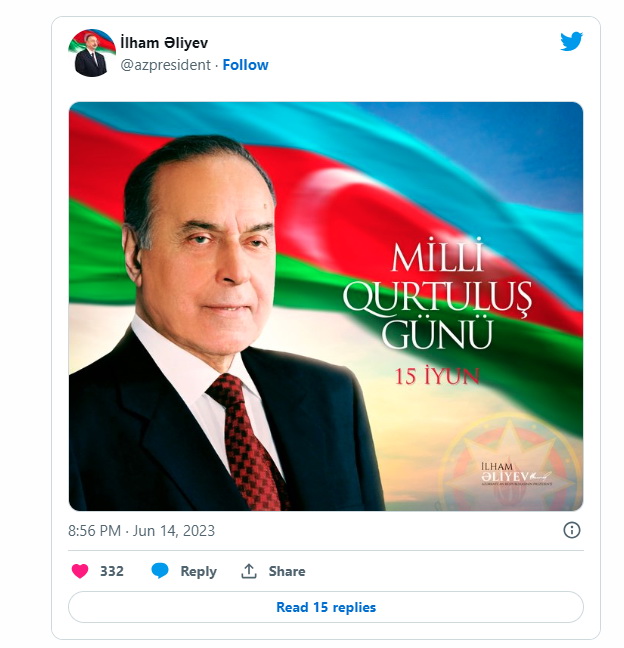Click the 8:56 PM time link
Viewport: 624px width, 648px height.
tap(96, 531)
